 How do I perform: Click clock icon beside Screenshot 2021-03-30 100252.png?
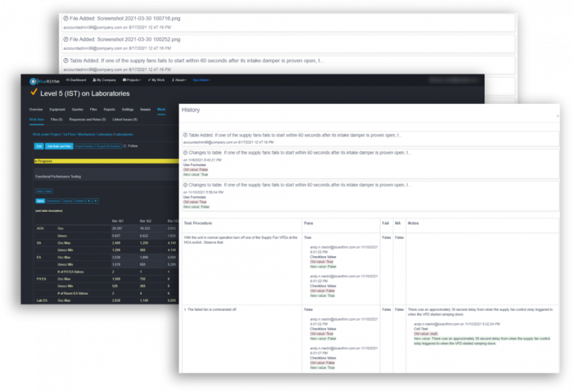(x=65, y=39)
